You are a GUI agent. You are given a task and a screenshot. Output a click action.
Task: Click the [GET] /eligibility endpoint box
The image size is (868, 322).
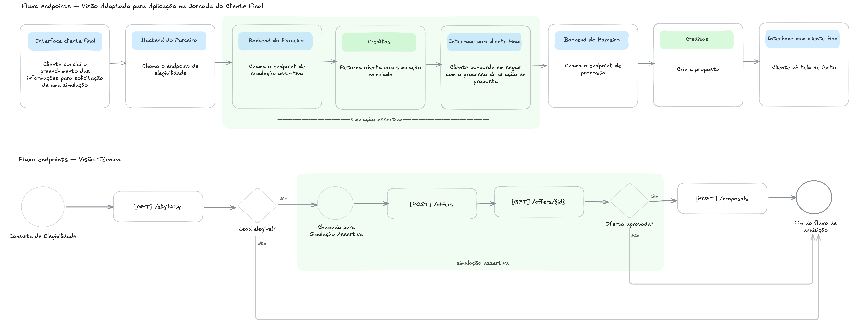(158, 206)
